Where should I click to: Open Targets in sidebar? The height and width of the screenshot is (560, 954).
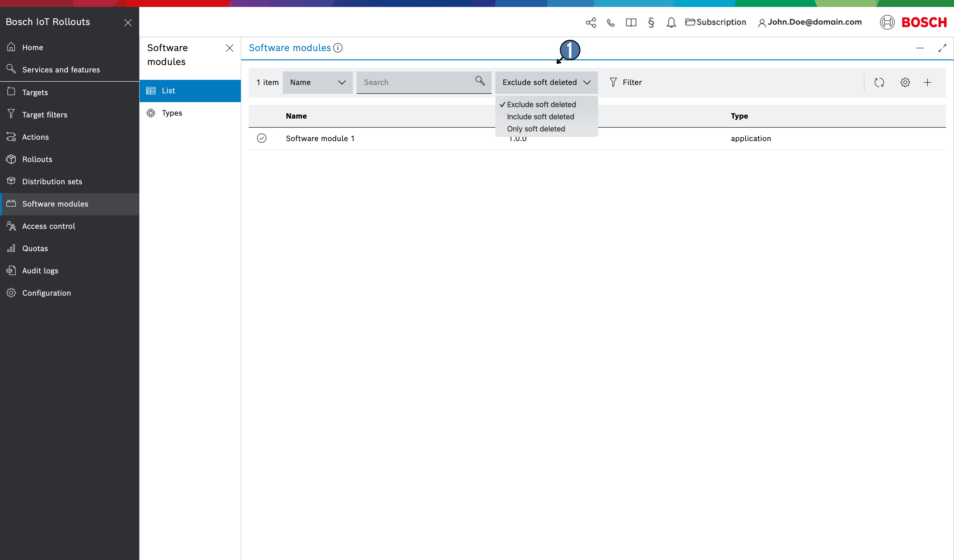(x=70, y=92)
